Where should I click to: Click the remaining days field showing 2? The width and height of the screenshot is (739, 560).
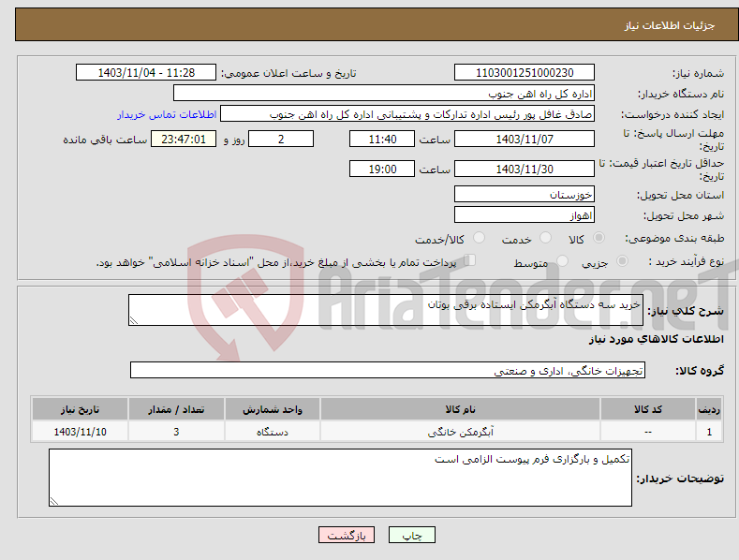coord(281,139)
